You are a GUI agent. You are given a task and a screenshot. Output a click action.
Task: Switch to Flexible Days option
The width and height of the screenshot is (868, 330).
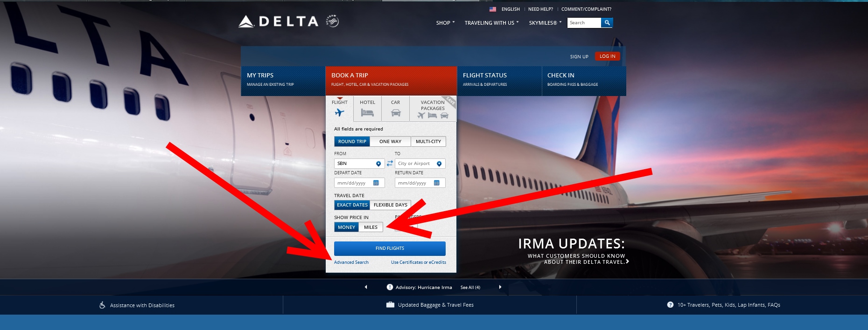(x=391, y=205)
